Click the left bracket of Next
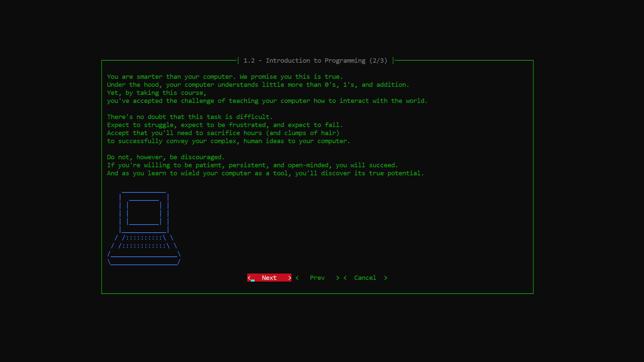Viewport: 644px width, 362px height. (x=249, y=278)
